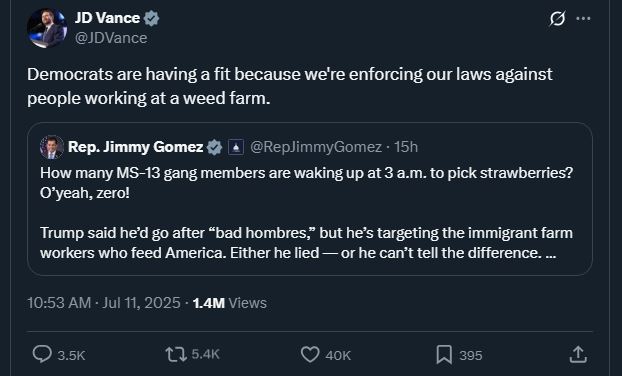Open the Grok explain icon
The width and height of the screenshot is (622, 376).
(557, 18)
